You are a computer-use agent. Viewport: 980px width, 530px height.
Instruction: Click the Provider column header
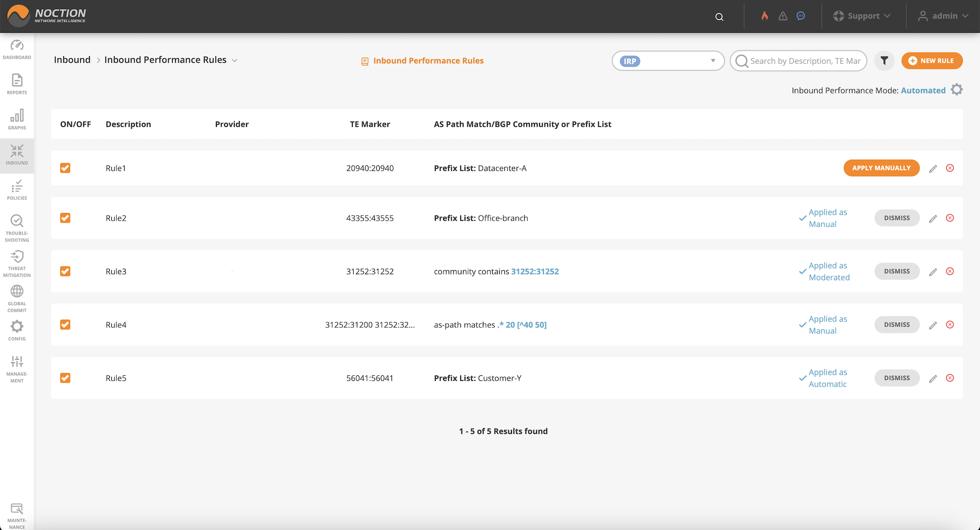point(232,124)
